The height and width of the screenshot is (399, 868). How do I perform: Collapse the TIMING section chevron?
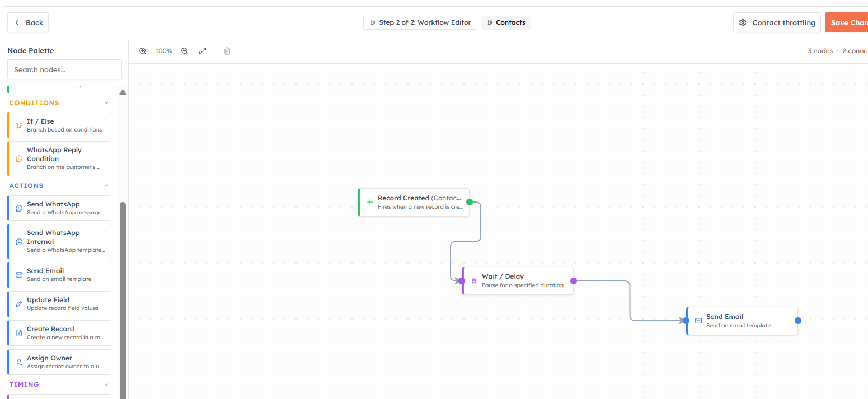tap(107, 384)
